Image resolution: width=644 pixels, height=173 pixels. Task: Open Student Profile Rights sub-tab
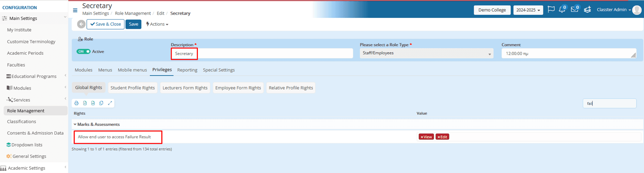tap(132, 88)
